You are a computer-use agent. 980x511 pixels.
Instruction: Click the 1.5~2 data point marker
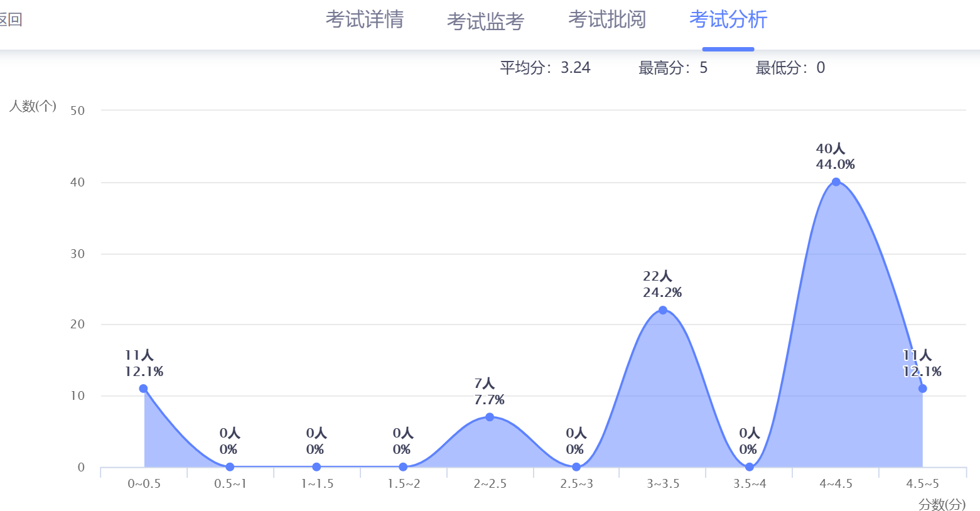403,467
